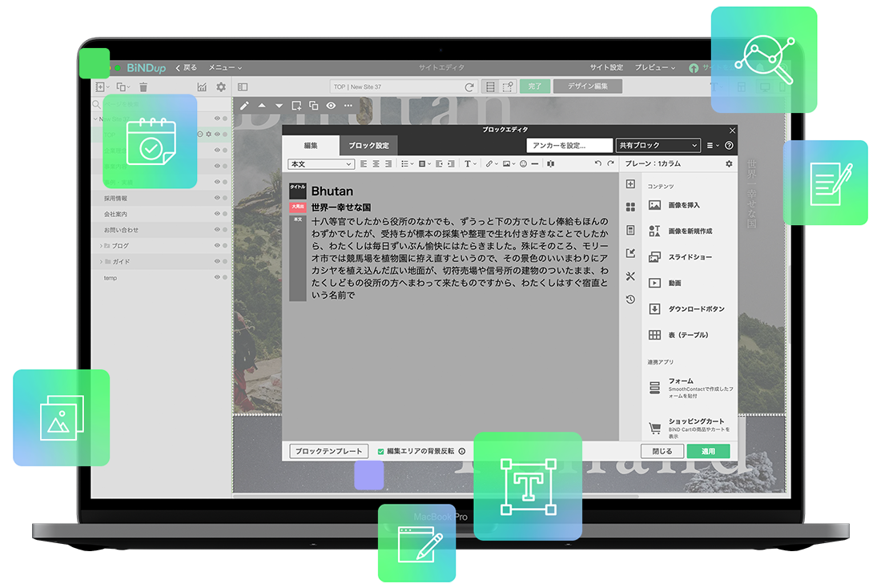The height and width of the screenshot is (588, 881).
Task: Toggle visibility eye for お問い合わせ page
Action: click(217, 229)
